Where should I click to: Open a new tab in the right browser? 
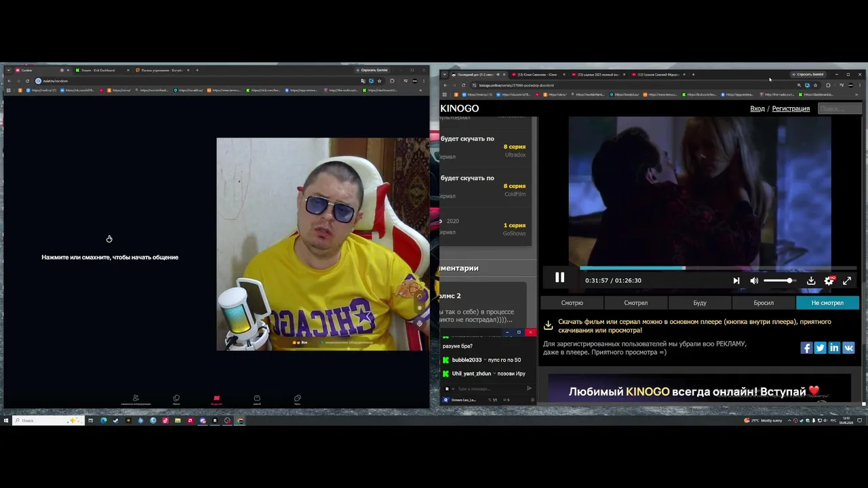click(692, 75)
